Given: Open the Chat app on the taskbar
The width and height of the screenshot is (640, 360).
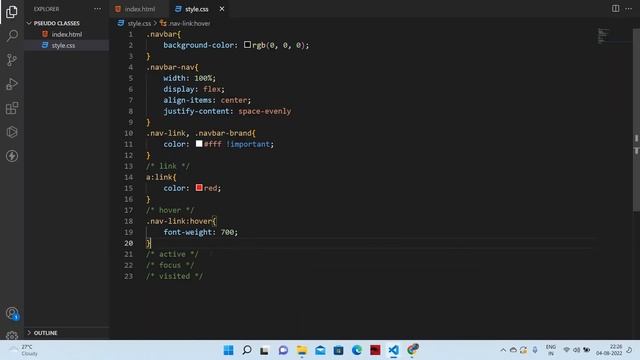Looking at the screenshot, I should 283,350.
